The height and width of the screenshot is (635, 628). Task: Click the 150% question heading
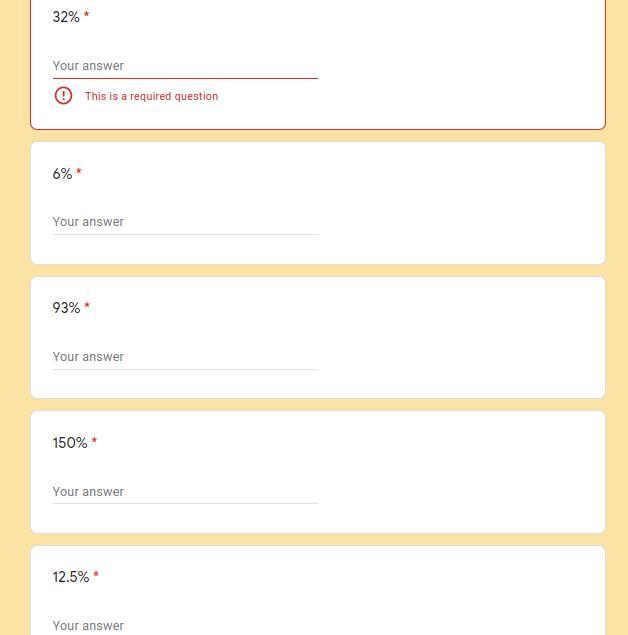[70, 443]
